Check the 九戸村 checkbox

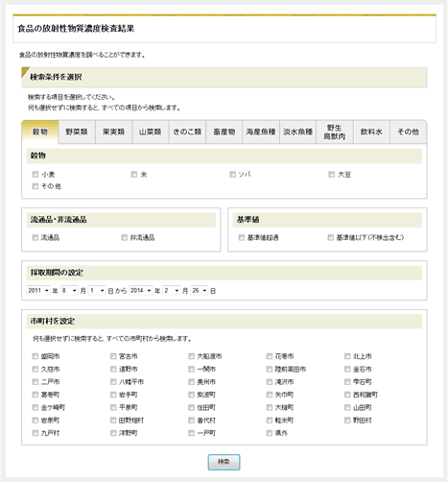coord(35,433)
